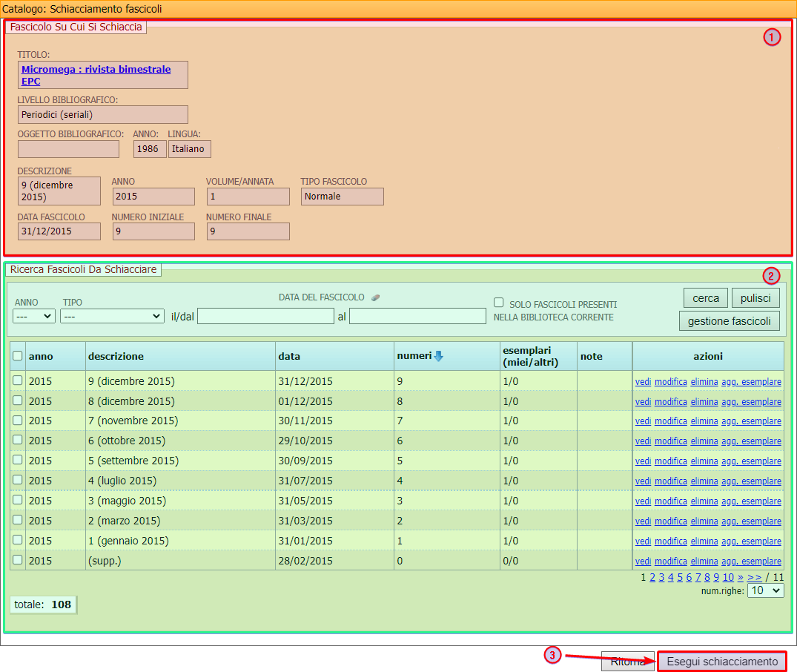Open the Micromega : rivista bimestrale title link
797x672 pixels.
click(96, 69)
